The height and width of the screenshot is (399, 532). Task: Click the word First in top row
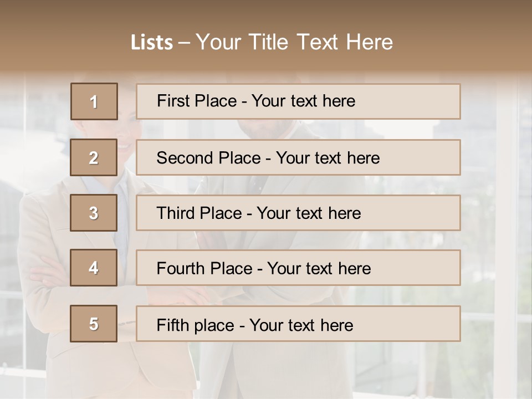(x=173, y=101)
